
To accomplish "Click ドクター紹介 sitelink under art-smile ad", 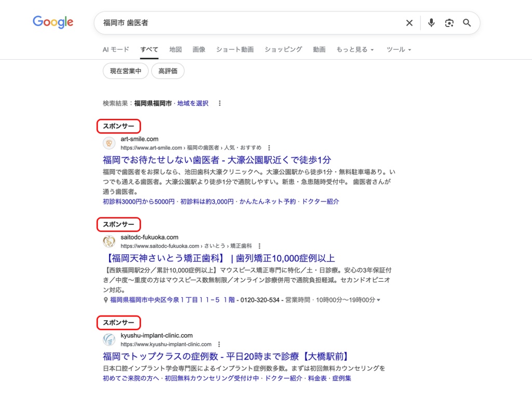I will tap(320, 202).
